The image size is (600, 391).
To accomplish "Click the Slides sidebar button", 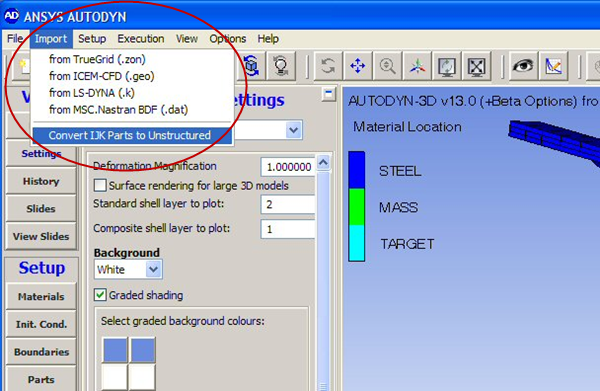I will pyautogui.click(x=41, y=209).
